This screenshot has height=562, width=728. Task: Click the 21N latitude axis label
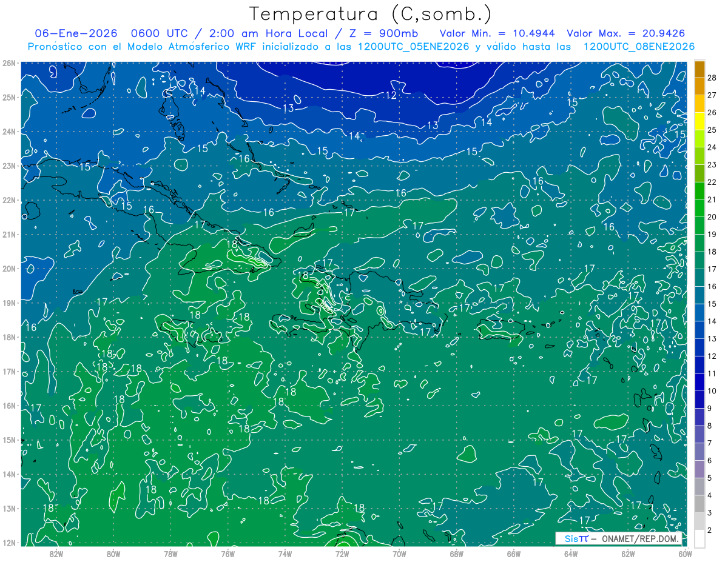8,234
